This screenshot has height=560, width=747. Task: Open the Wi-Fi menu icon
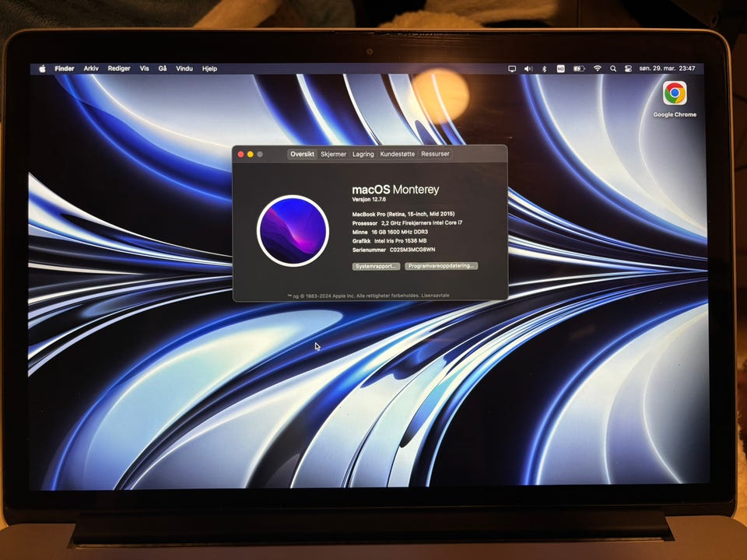coord(598,68)
